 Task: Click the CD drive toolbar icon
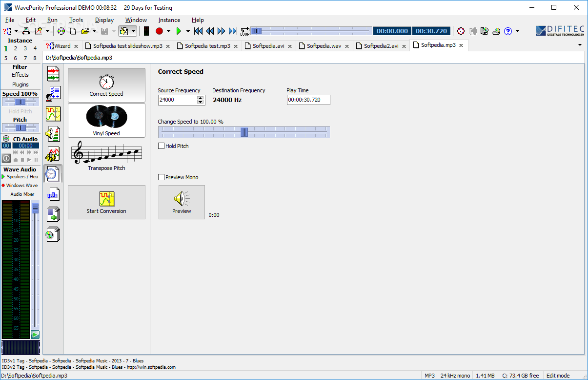496,31
